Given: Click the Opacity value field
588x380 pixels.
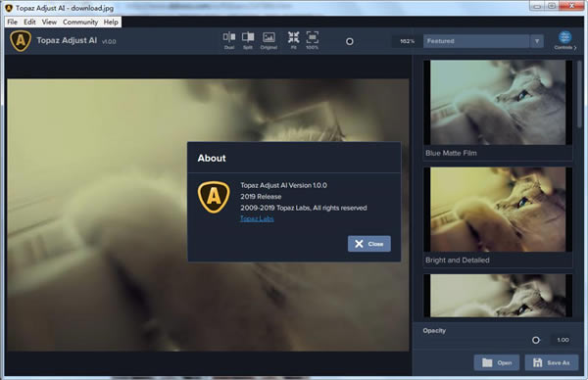Looking at the screenshot, I should click(563, 340).
